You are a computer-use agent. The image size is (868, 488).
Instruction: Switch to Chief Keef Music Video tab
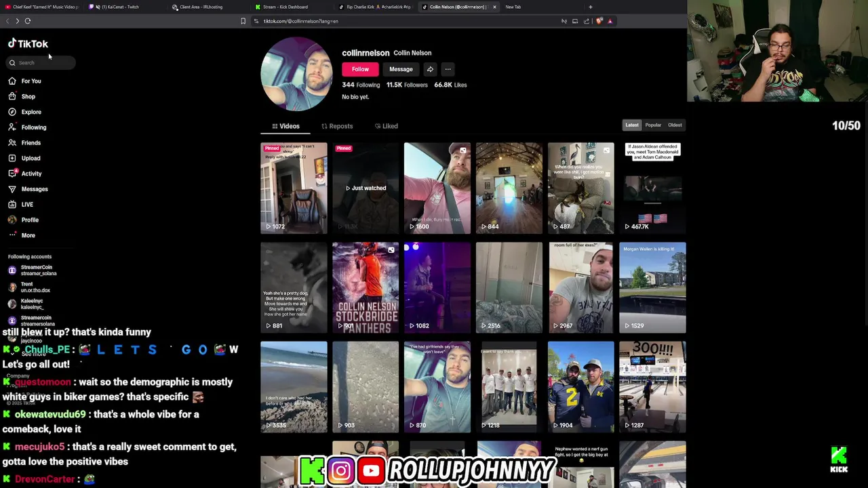click(42, 7)
